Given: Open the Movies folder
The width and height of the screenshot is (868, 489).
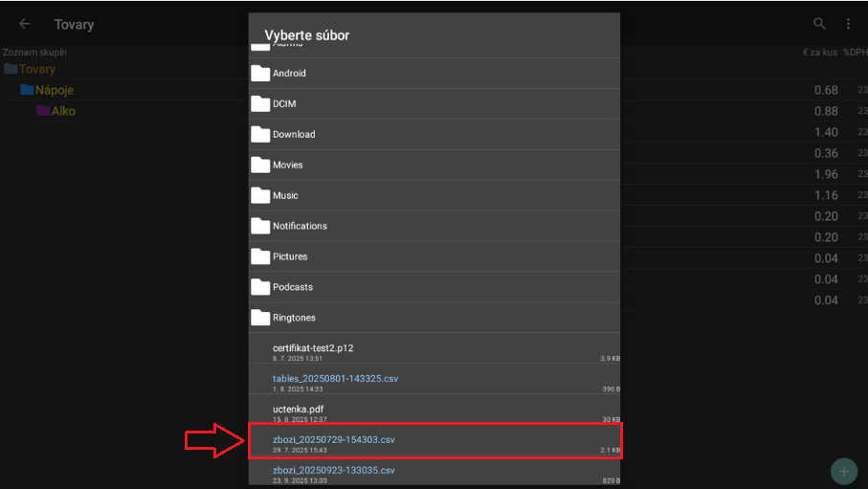Looking at the screenshot, I should point(287,166).
